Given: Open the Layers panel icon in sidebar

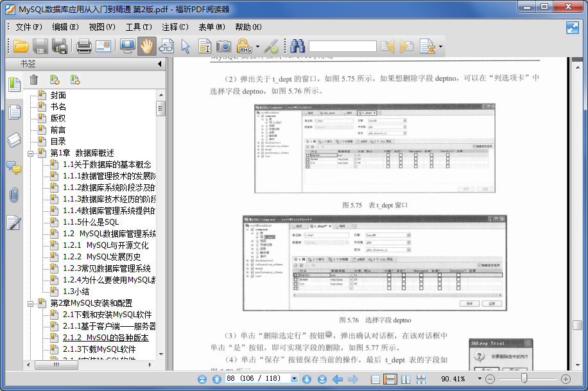Looking at the screenshot, I should (x=14, y=139).
